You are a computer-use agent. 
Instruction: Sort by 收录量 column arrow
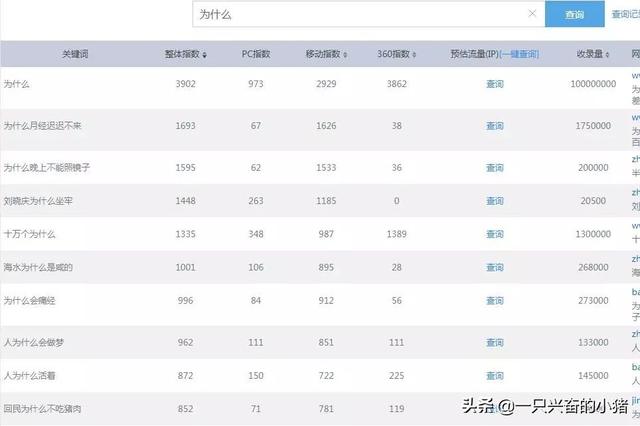(607, 55)
